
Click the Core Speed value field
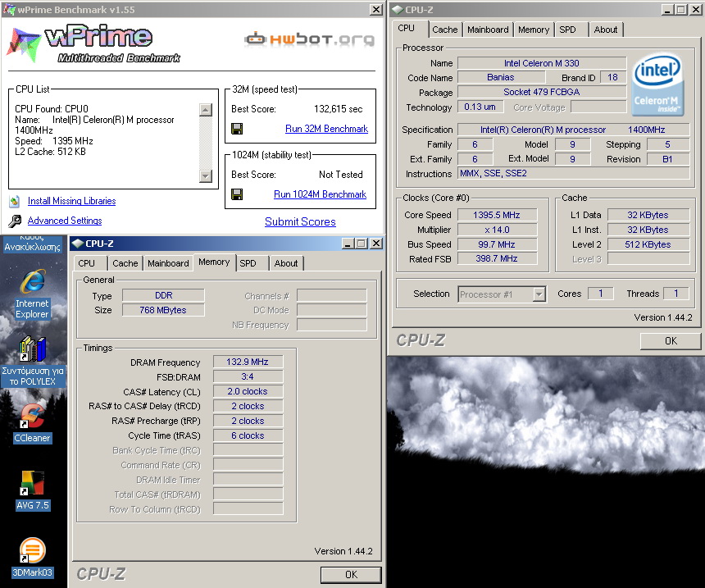coord(497,215)
